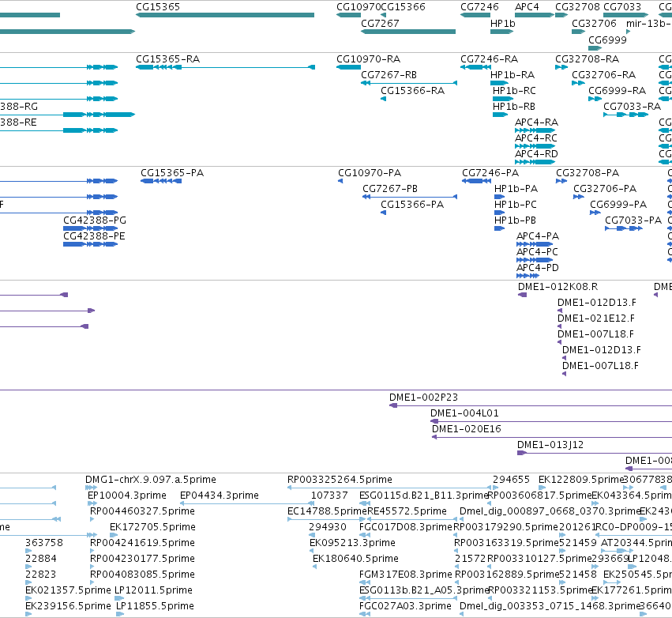672x618 pixels.
Task: Click the APC4 gene bar
Action: (535, 15)
